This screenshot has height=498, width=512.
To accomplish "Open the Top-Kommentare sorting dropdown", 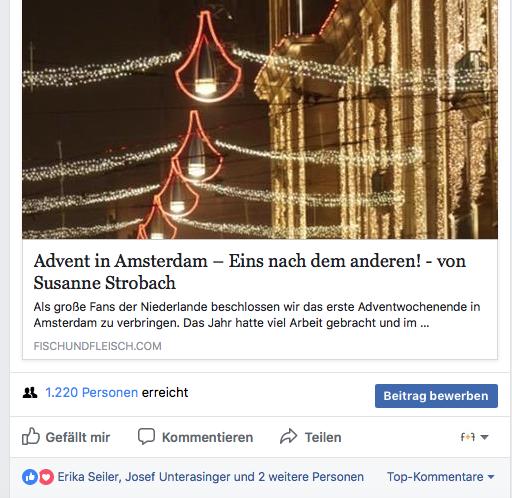I will click(x=440, y=477).
